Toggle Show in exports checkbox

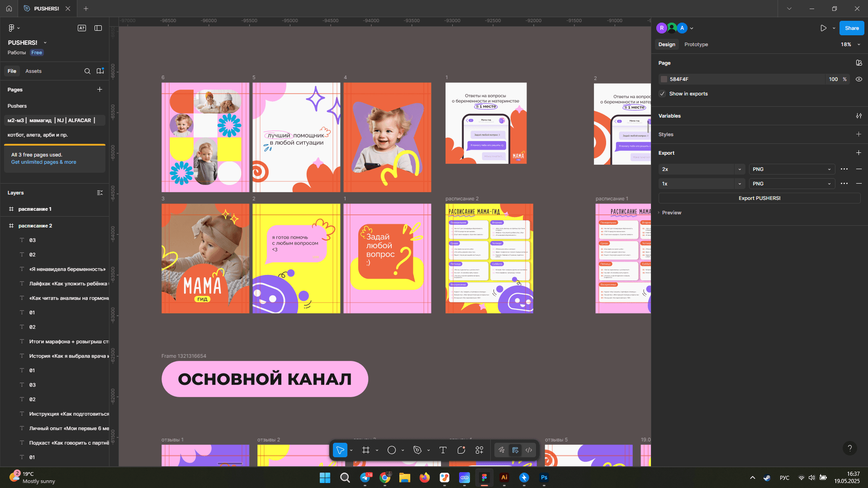[x=662, y=94]
